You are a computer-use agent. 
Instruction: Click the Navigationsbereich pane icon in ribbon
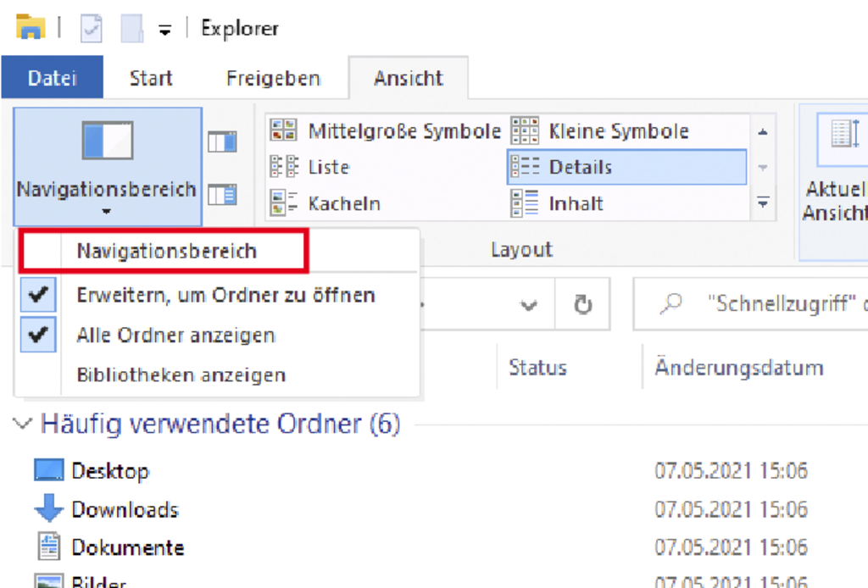point(108,140)
